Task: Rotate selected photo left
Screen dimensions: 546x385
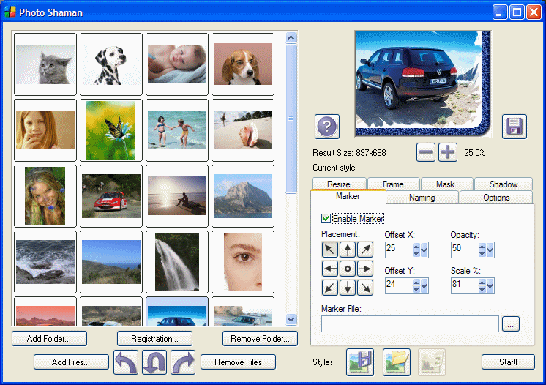Action: 126,363
